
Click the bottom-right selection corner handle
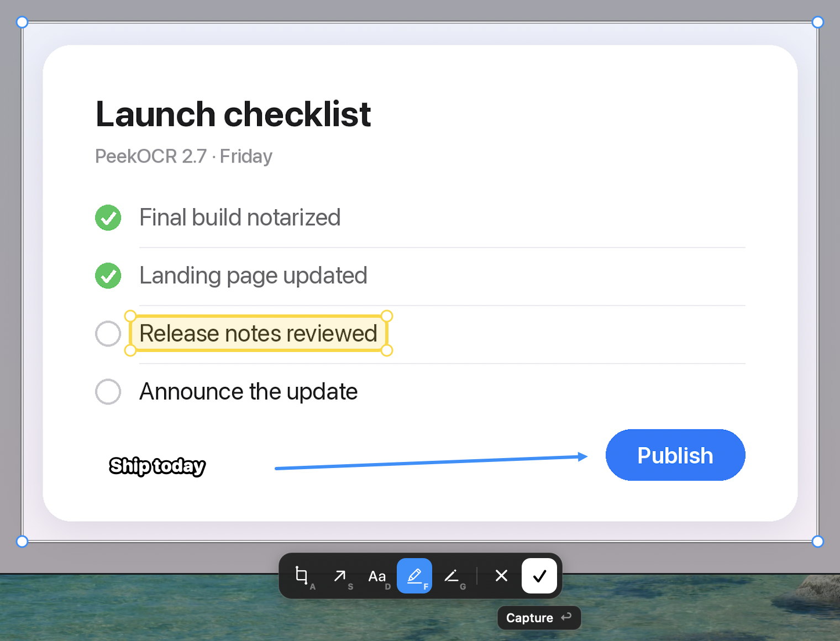point(818,542)
